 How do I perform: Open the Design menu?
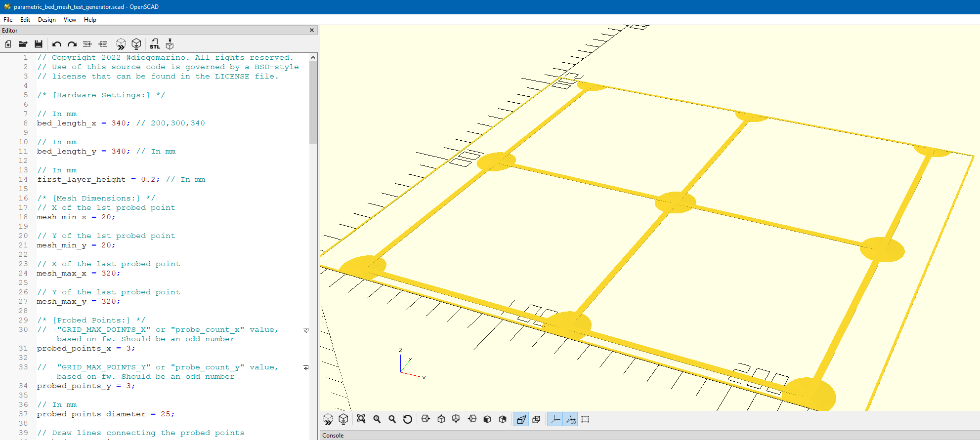pyautogui.click(x=46, y=20)
